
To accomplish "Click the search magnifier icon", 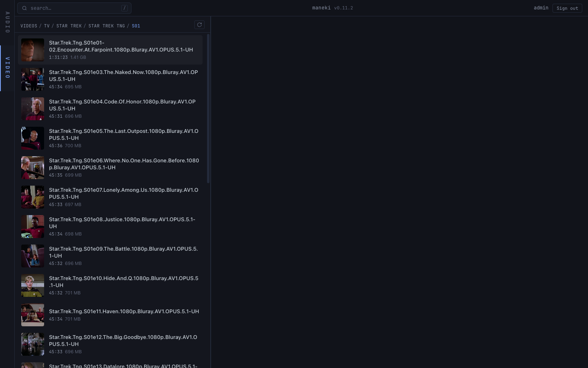I will click(24, 8).
